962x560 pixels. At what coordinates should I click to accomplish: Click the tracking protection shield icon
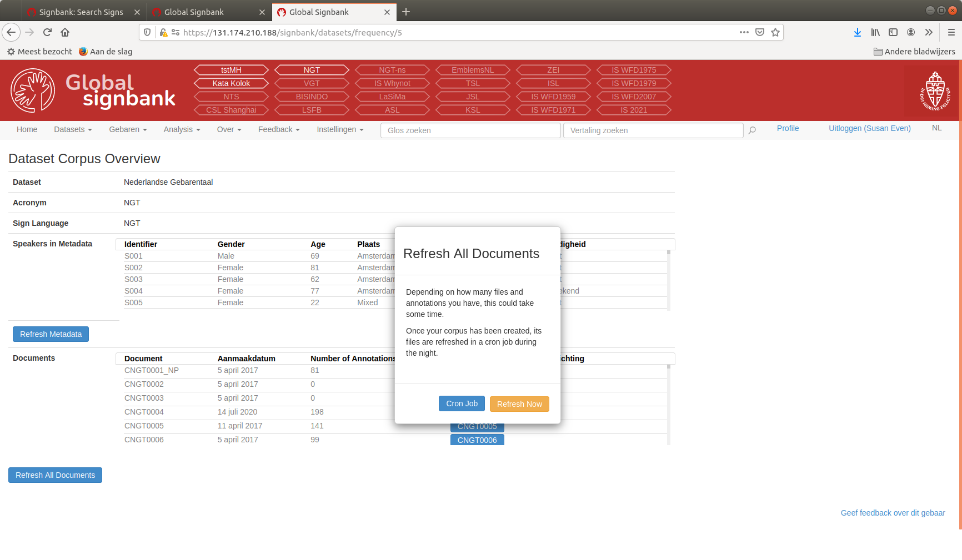(x=146, y=32)
